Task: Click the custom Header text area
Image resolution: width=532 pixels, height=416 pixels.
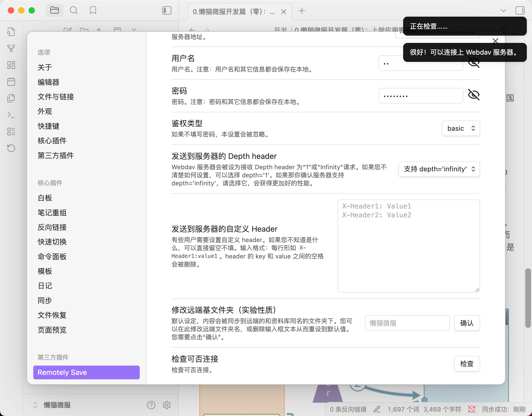Action: (408, 246)
